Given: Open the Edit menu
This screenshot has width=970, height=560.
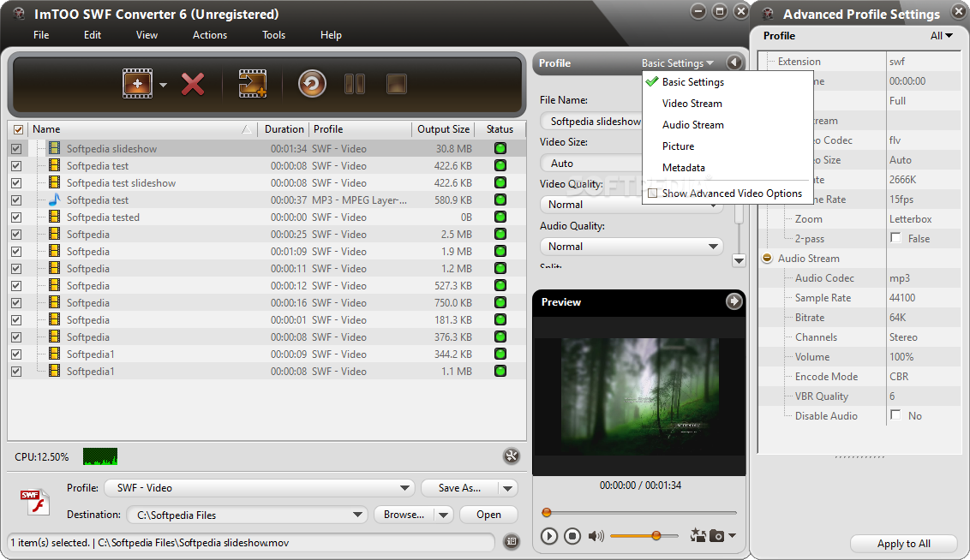Looking at the screenshot, I should (93, 34).
